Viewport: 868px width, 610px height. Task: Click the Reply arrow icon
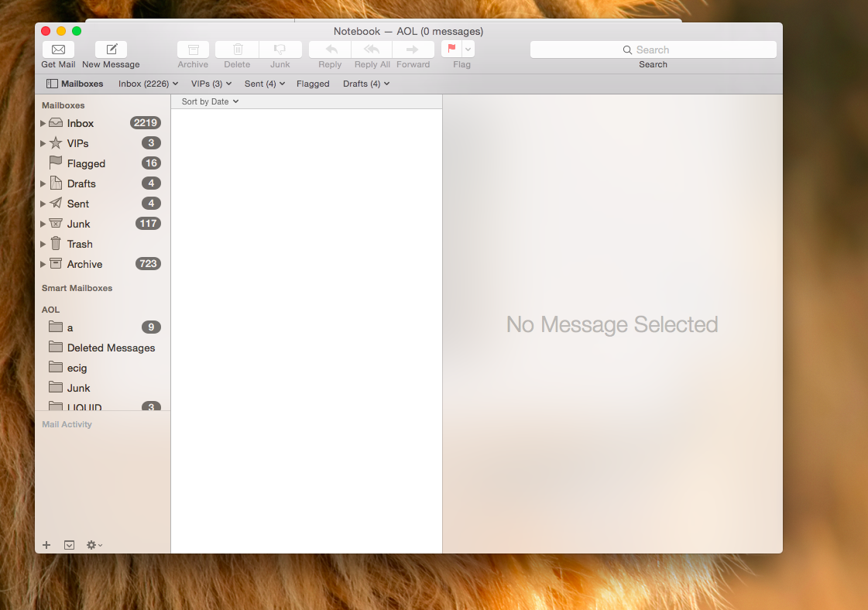(x=331, y=50)
